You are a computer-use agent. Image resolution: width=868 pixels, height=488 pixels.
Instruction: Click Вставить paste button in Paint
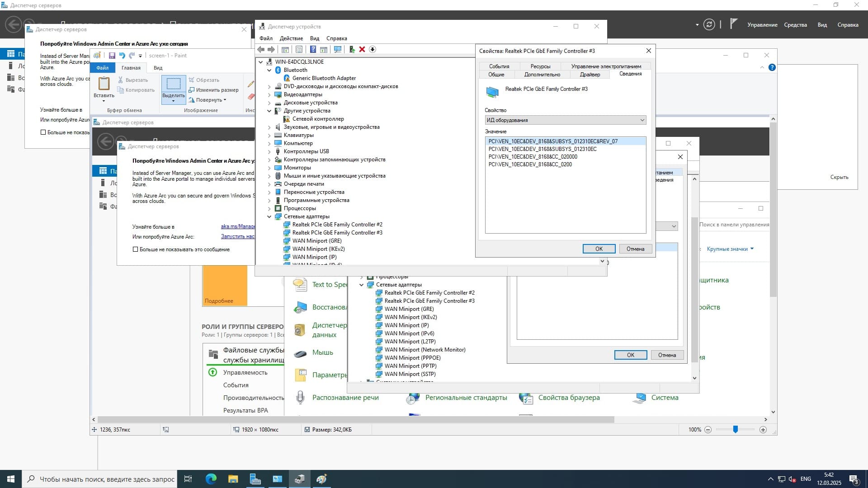coord(104,89)
